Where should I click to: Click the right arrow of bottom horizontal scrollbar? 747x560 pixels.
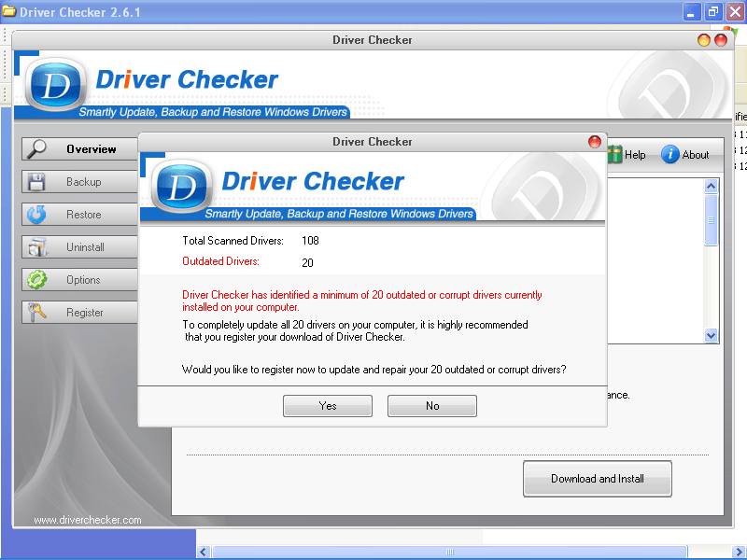point(739,553)
